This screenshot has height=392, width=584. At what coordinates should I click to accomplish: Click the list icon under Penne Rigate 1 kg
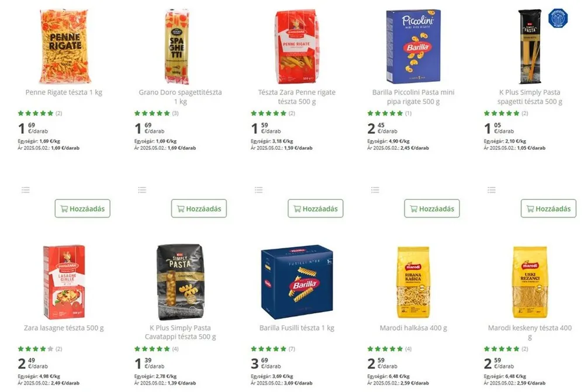click(25, 190)
